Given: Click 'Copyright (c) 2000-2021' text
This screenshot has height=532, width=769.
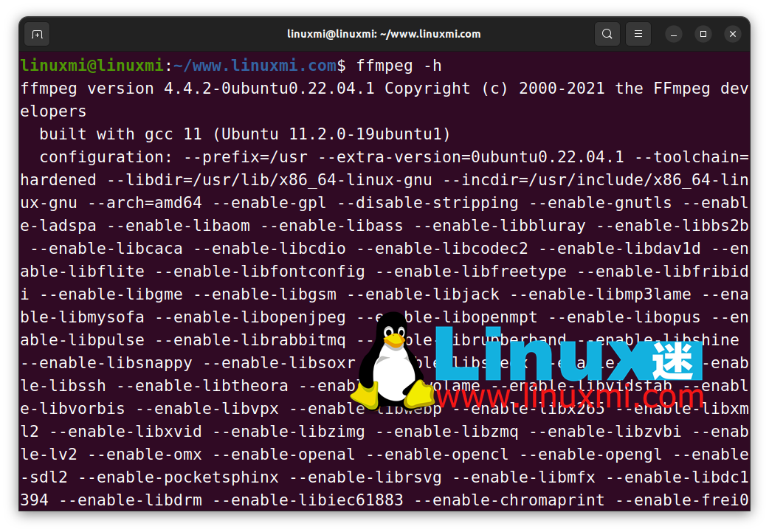Looking at the screenshot, I should pyautogui.click(x=494, y=89).
